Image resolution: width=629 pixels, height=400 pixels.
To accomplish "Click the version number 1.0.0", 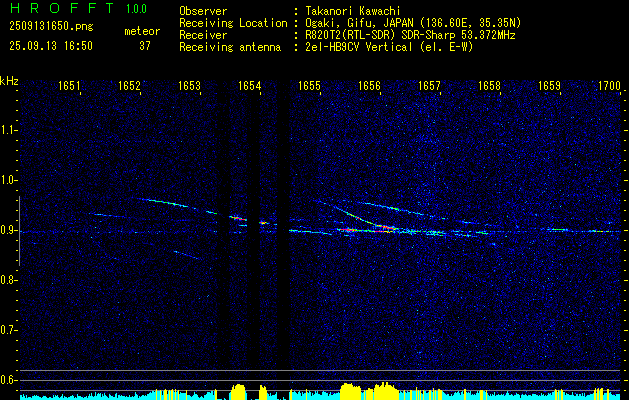I will tap(136, 9).
